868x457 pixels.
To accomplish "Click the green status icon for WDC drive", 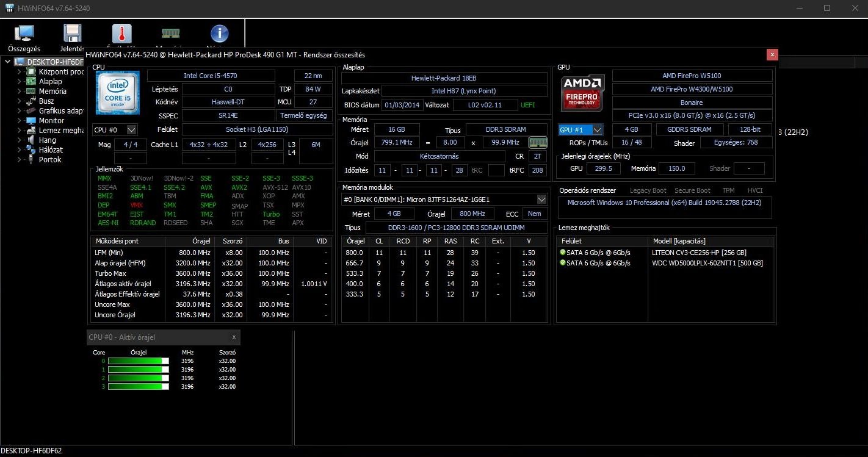I will click(563, 263).
